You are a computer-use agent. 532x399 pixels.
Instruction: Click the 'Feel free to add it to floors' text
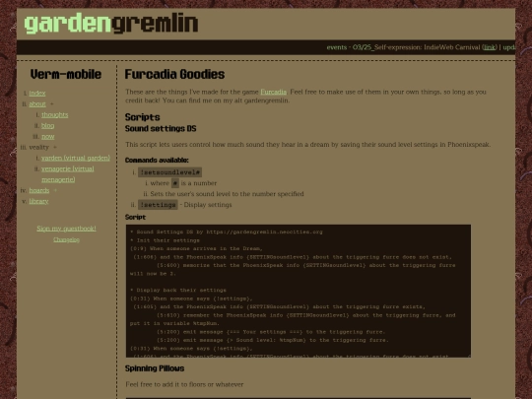point(184,384)
